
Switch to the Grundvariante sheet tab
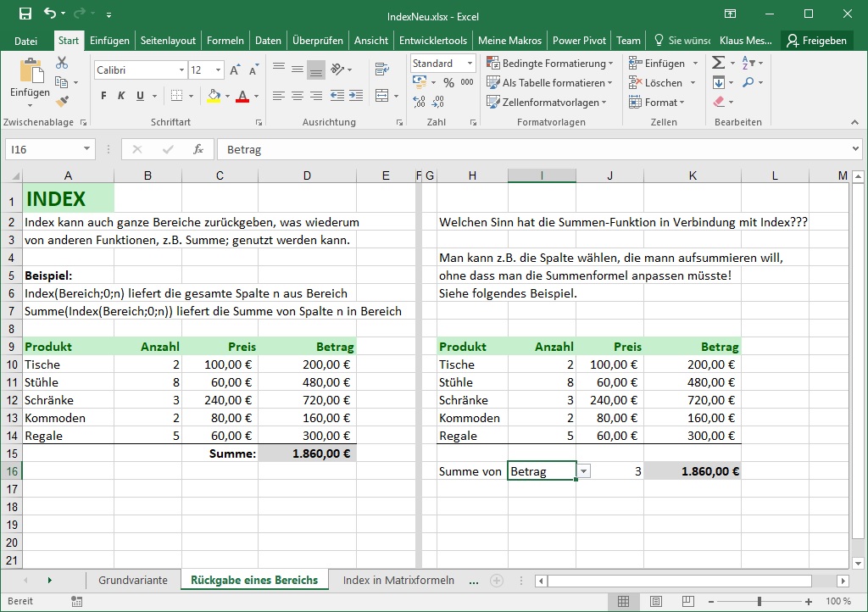(x=132, y=581)
